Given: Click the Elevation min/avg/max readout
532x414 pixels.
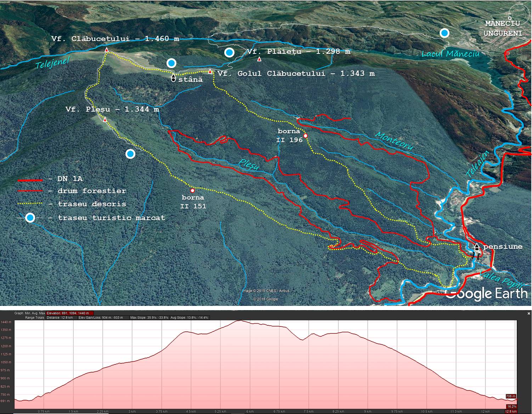Looking at the screenshot, I should tap(70, 313).
